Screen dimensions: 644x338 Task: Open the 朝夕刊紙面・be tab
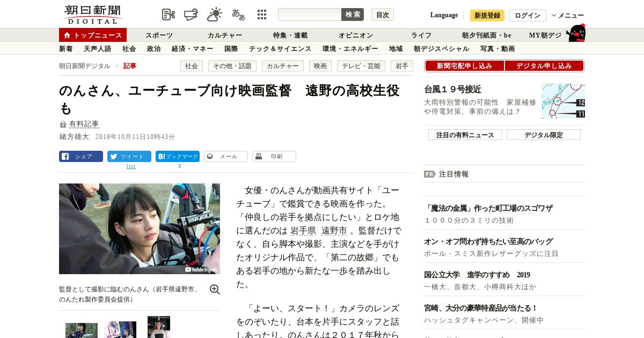[x=487, y=35]
